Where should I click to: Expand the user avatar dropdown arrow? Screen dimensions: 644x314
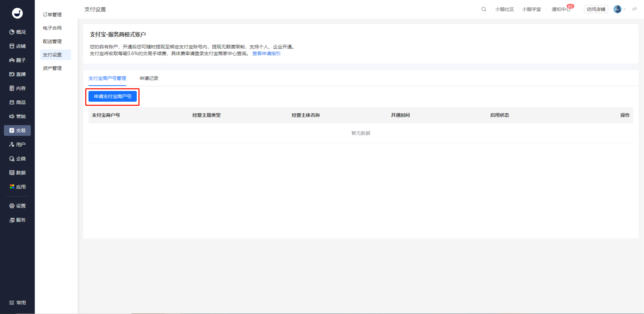tap(625, 9)
